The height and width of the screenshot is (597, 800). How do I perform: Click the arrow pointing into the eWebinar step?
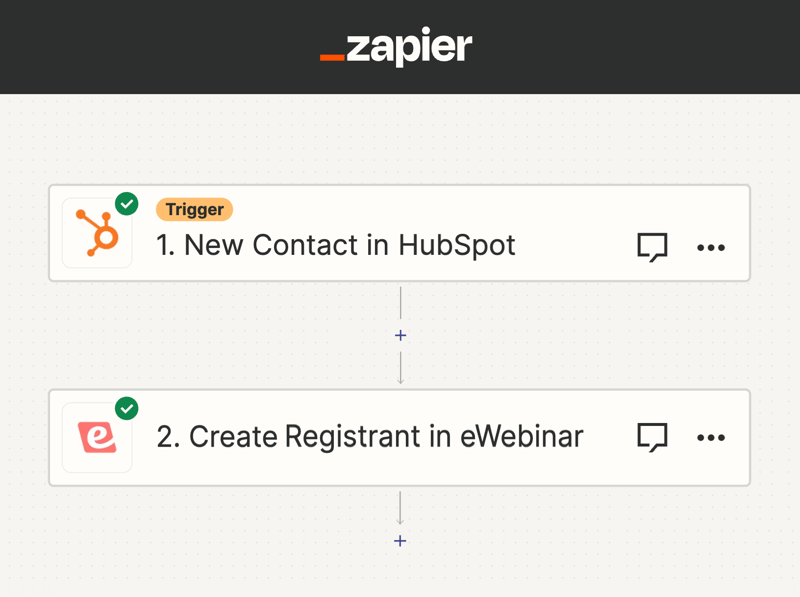tap(400, 372)
